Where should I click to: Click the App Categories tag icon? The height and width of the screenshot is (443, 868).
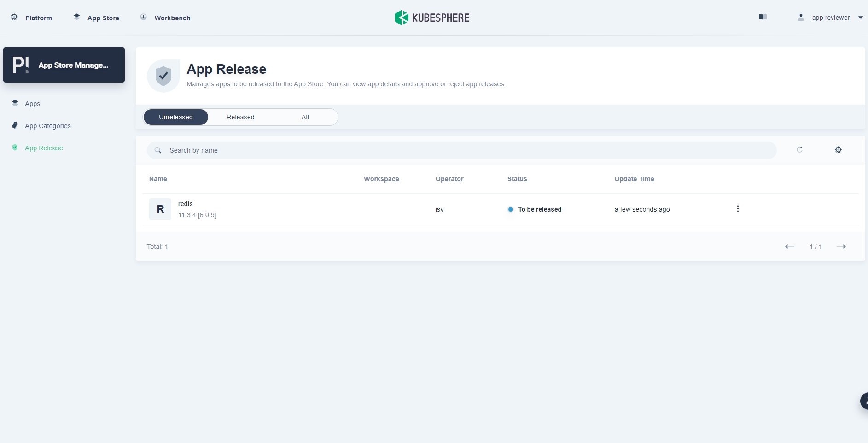point(15,125)
